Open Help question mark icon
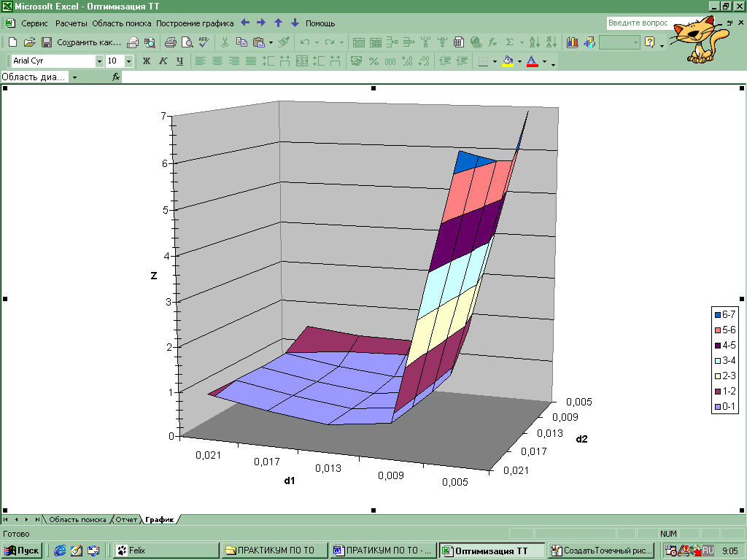The width and height of the screenshot is (747, 560). tap(650, 42)
